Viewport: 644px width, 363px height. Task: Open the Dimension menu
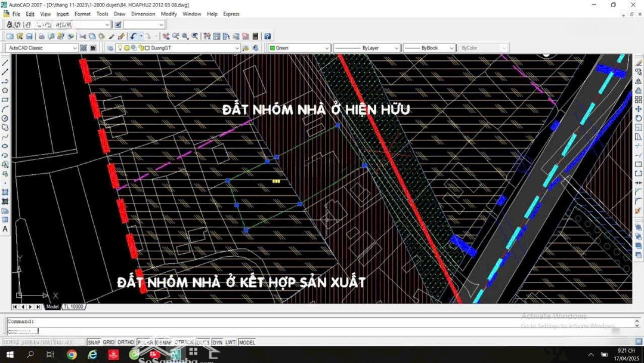point(143,14)
